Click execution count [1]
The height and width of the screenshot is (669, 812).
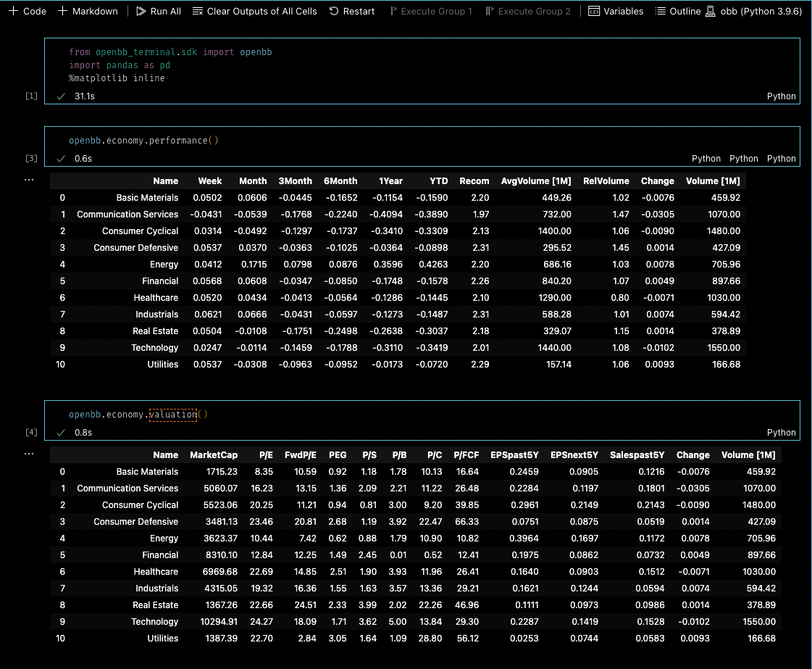32,96
